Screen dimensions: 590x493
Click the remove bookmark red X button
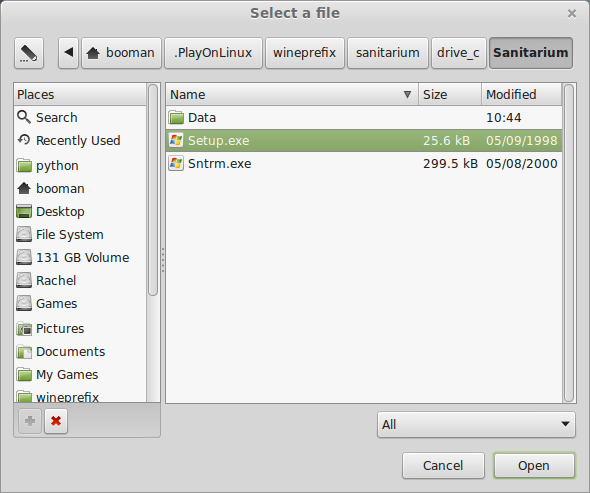click(x=56, y=421)
